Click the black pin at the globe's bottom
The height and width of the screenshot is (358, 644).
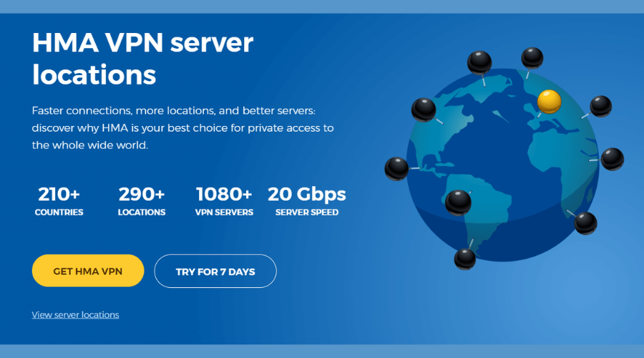click(464, 258)
